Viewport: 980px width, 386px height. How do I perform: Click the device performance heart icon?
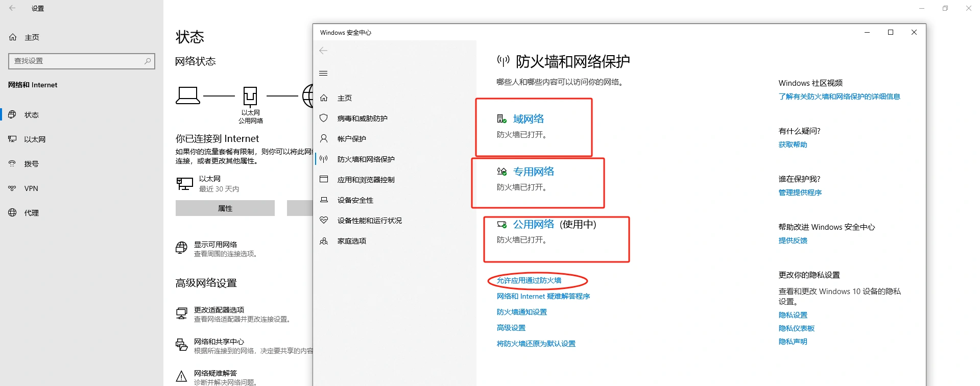[324, 221]
